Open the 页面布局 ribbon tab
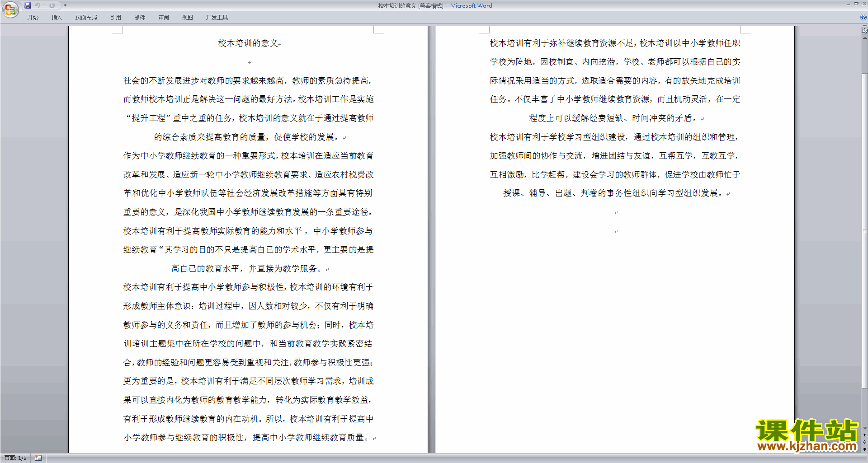The height and width of the screenshot is (463, 868). (x=86, y=17)
